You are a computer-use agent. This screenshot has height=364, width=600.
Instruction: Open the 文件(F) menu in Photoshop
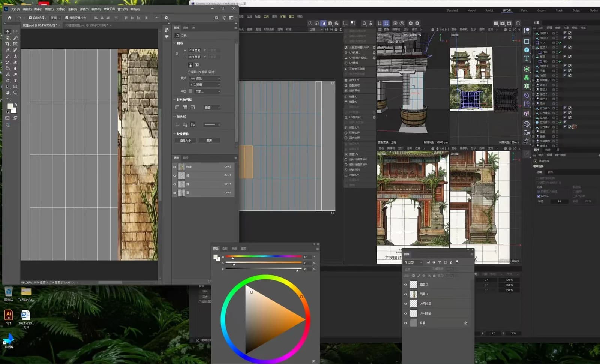pyautogui.click(x=15, y=9)
